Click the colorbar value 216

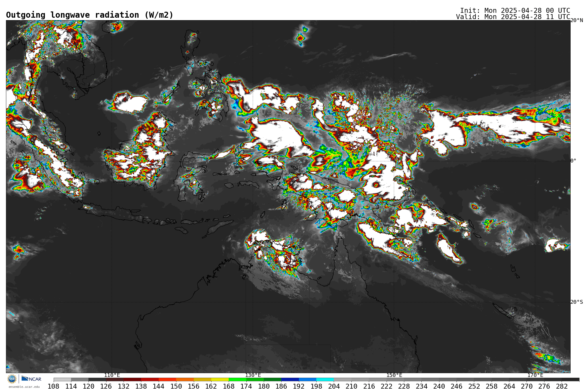[x=369, y=386]
